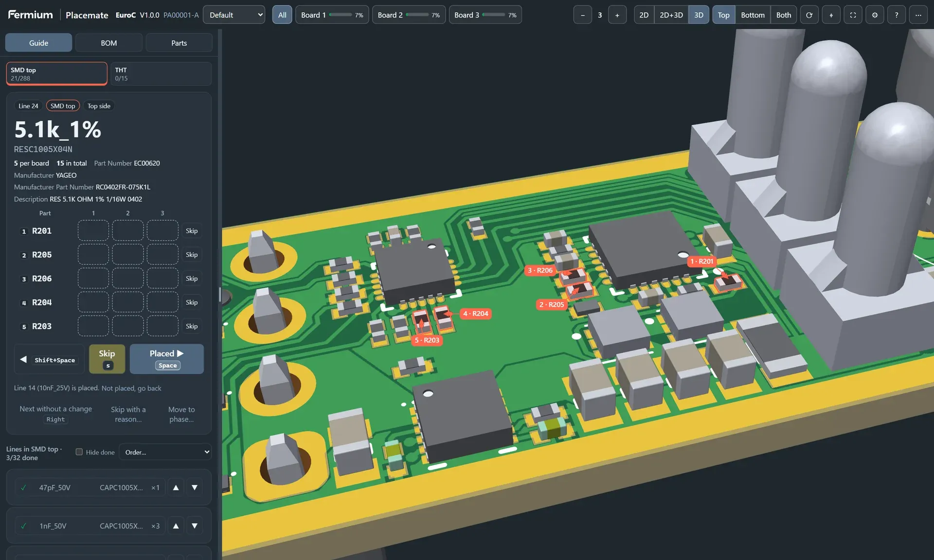This screenshot has height=560, width=934.
Task: Show Top side of board
Action: (724, 15)
